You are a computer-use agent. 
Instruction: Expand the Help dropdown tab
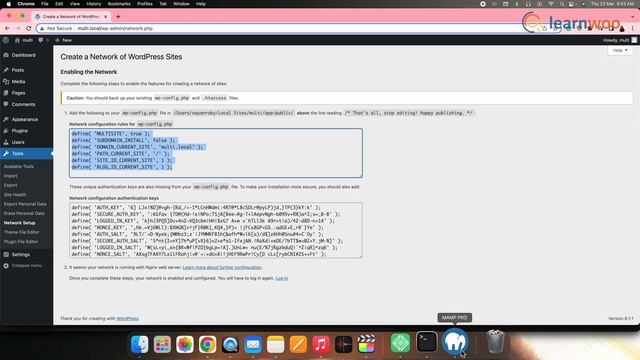(620, 50)
